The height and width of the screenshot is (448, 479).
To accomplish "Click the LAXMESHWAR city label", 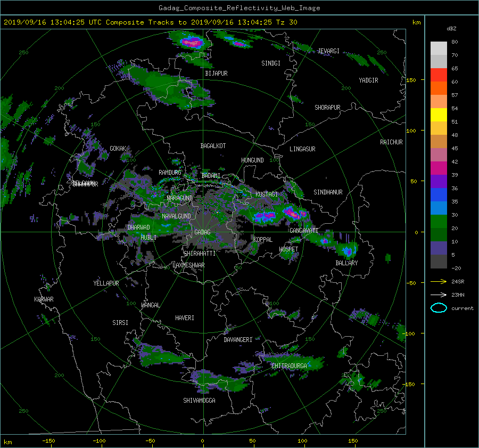I will [x=188, y=265].
